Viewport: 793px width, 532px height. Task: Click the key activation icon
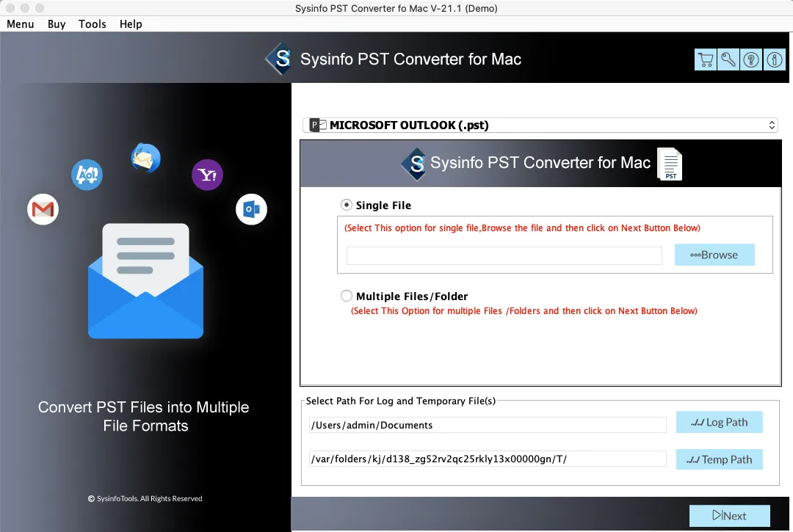tap(728, 60)
